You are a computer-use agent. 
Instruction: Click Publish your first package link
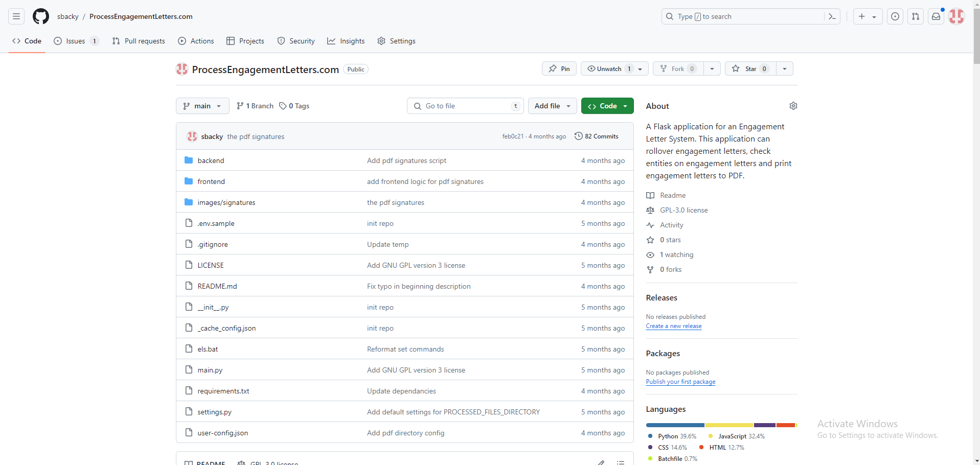(x=680, y=382)
